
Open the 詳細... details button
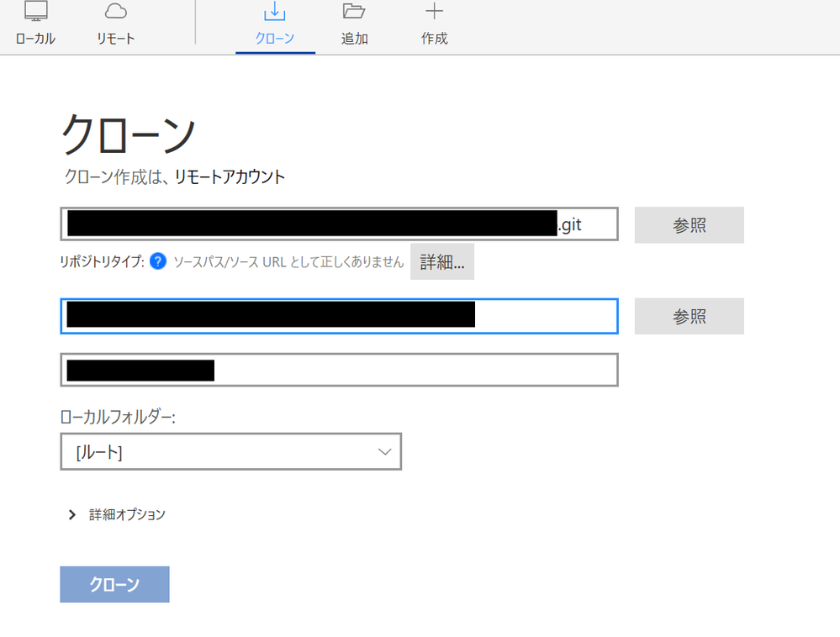(x=441, y=261)
